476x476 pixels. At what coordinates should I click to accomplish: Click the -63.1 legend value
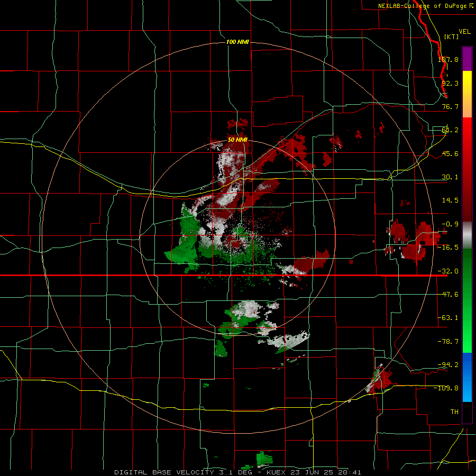pos(448,318)
